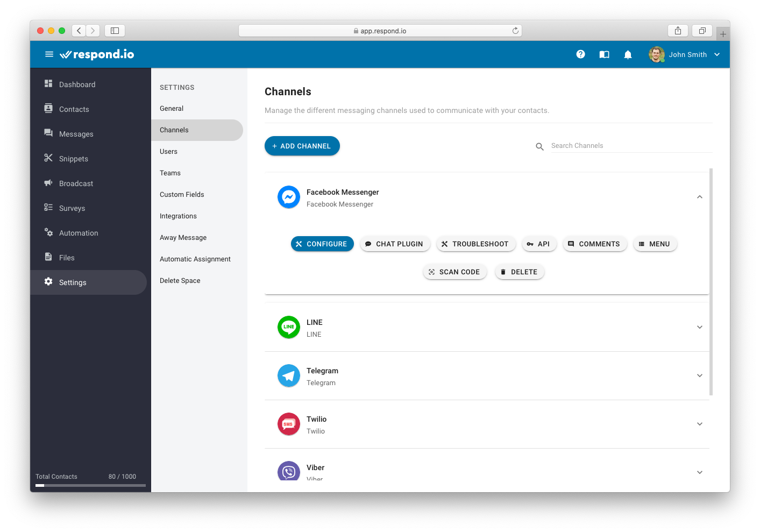Click the Twilio SMS channel logo

coord(289,424)
